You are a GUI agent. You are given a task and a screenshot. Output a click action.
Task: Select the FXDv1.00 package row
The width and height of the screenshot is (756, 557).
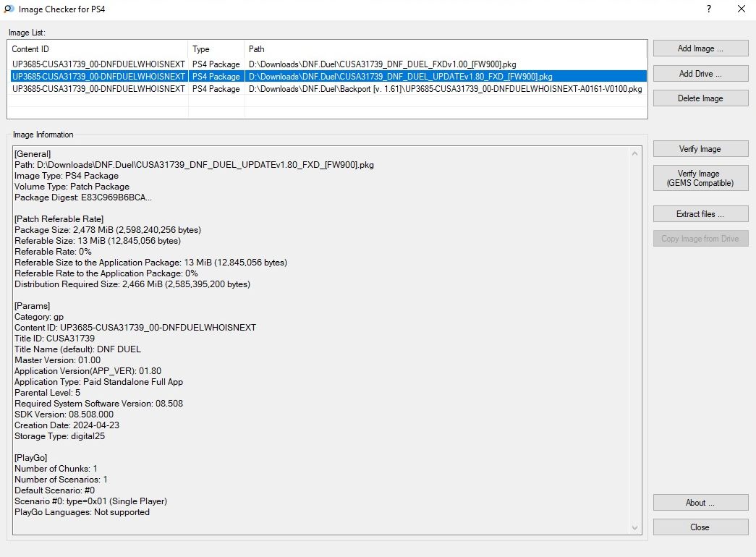pyautogui.click(x=328, y=64)
